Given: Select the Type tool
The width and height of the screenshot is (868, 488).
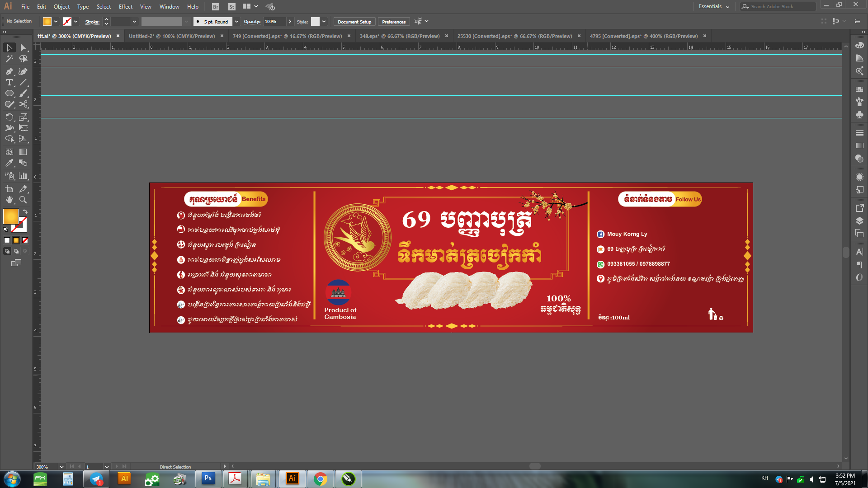Looking at the screenshot, I should click(x=9, y=82).
